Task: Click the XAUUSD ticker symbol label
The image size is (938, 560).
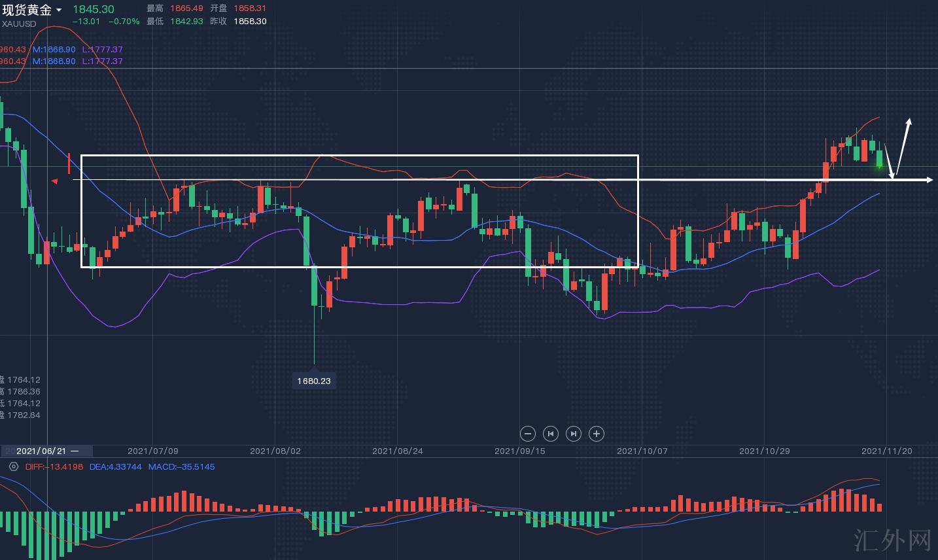Action: [19, 24]
